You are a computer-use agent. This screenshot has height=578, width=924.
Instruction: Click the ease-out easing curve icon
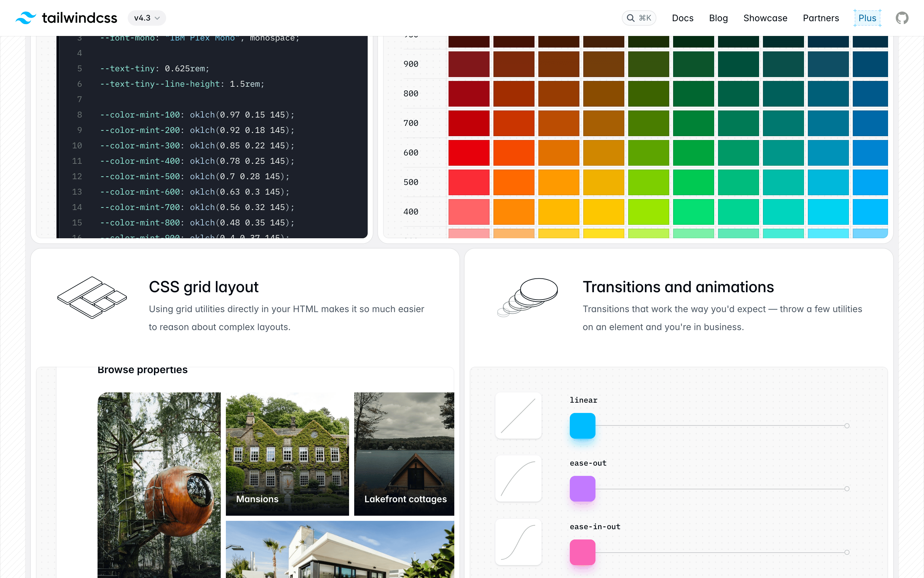(518, 478)
